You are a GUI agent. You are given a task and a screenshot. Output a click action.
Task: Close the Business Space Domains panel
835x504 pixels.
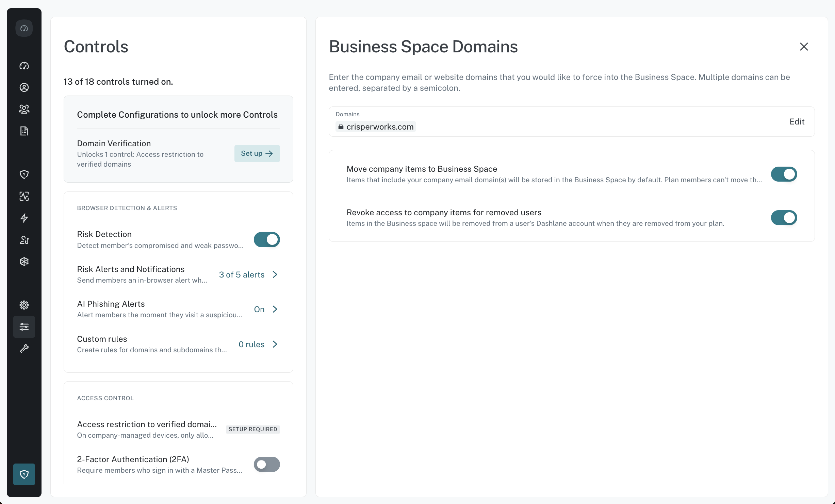point(804,47)
